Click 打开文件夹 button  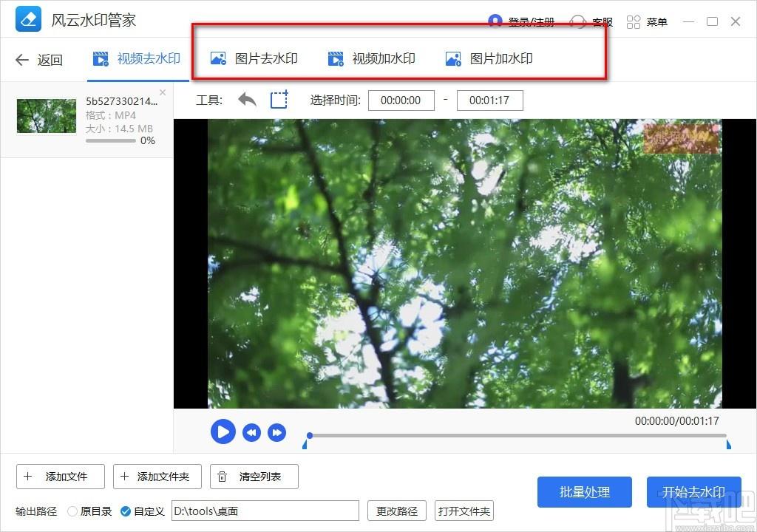464,511
